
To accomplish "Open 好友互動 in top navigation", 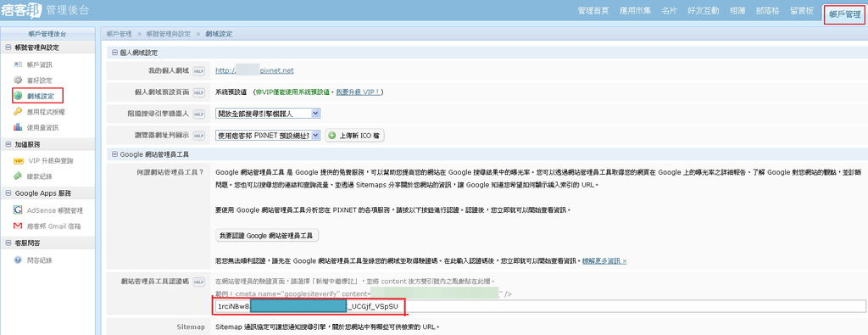I will point(703,10).
